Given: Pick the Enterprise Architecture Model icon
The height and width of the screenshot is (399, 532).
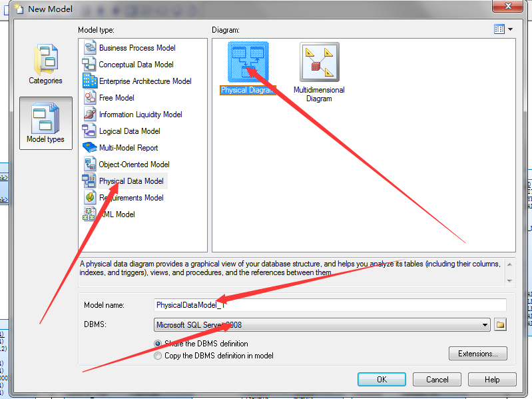Looking at the screenshot, I should pyautogui.click(x=90, y=81).
